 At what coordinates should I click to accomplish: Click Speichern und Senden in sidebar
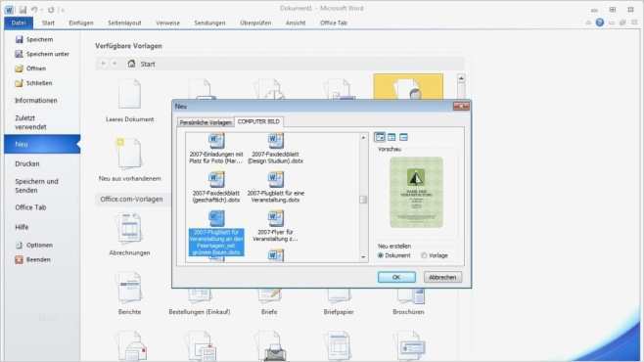pyautogui.click(x=37, y=186)
